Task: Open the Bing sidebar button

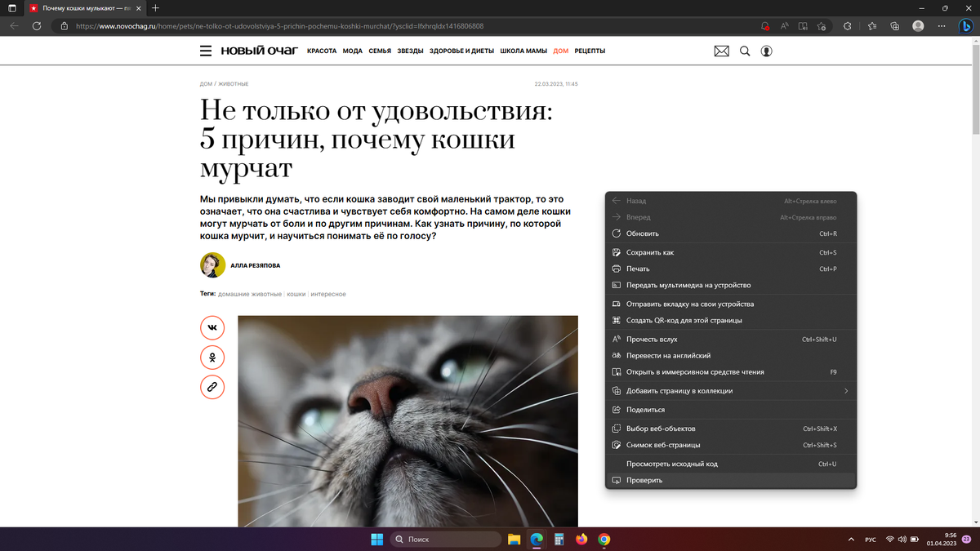Action: [965, 26]
